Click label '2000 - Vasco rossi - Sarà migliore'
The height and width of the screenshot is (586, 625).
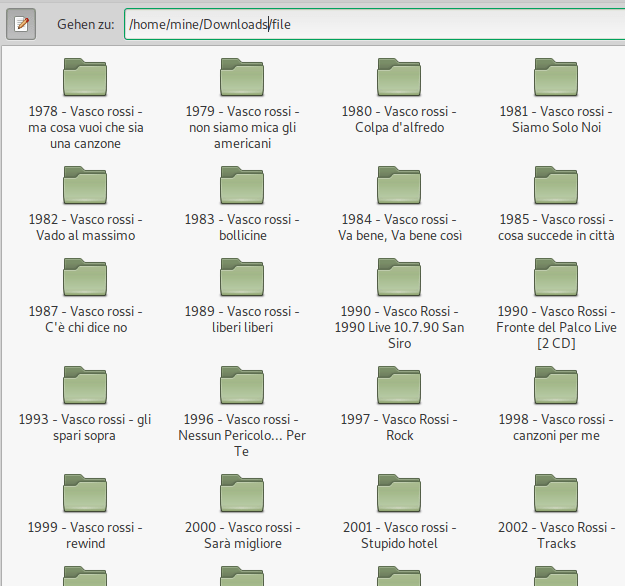(242, 535)
